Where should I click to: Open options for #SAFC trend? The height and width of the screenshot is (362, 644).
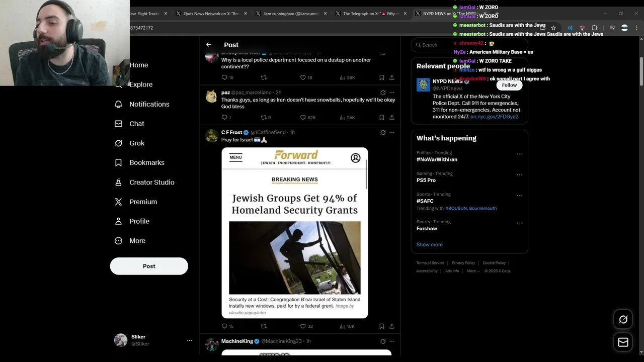pyautogui.click(x=519, y=196)
